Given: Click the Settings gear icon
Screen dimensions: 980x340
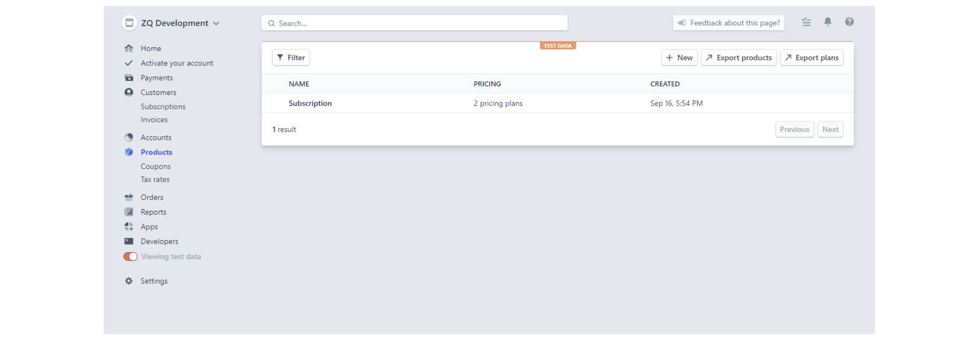Looking at the screenshot, I should [x=129, y=281].
